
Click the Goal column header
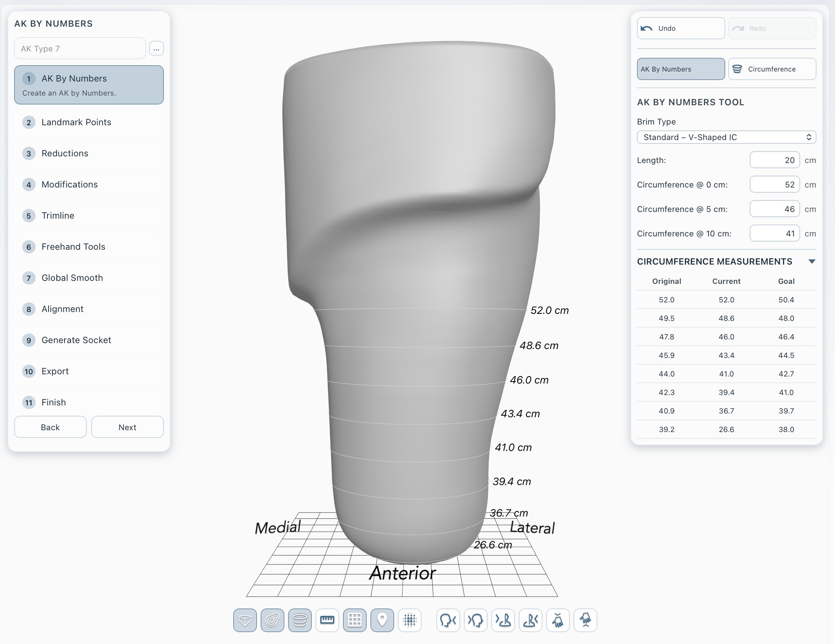pyautogui.click(x=786, y=282)
